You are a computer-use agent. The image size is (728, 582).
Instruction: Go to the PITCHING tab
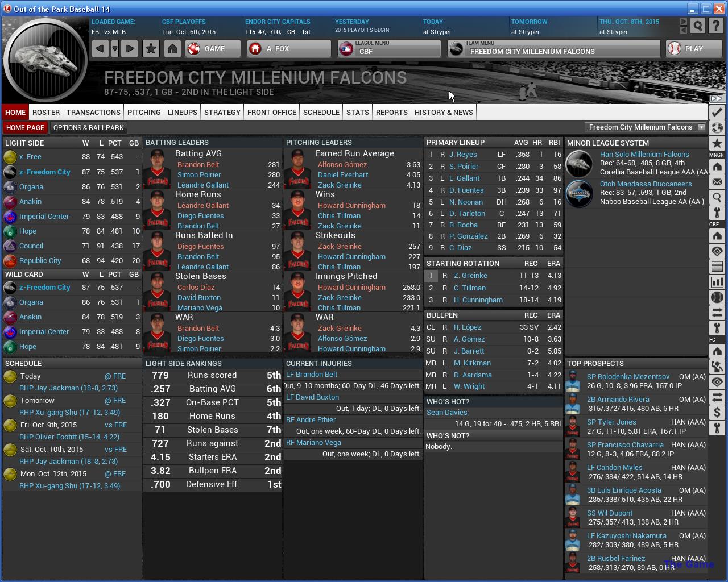tap(144, 112)
